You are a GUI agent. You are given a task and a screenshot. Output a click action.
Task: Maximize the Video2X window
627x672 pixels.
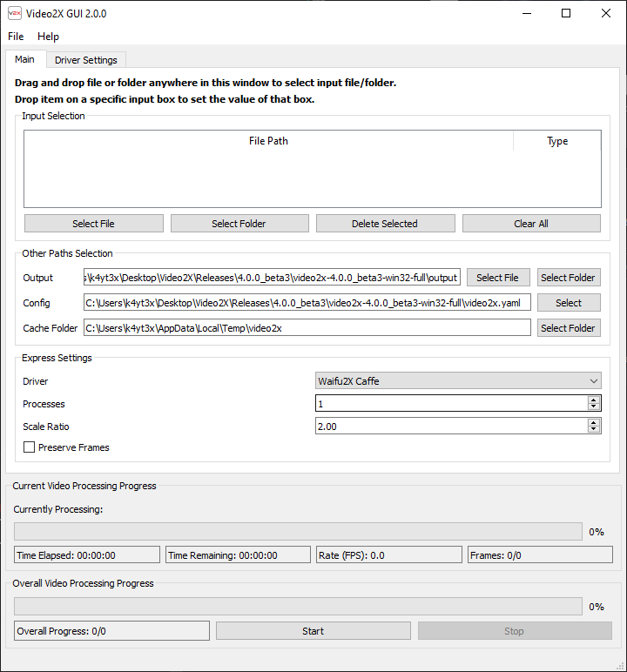pyautogui.click(x=566, y=13)
